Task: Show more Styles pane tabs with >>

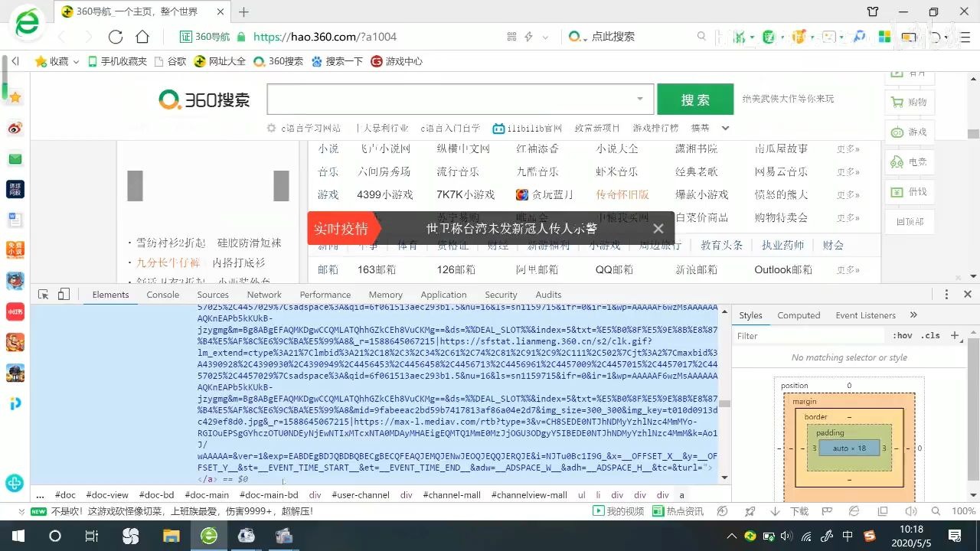Action: (x=913, y=315)
